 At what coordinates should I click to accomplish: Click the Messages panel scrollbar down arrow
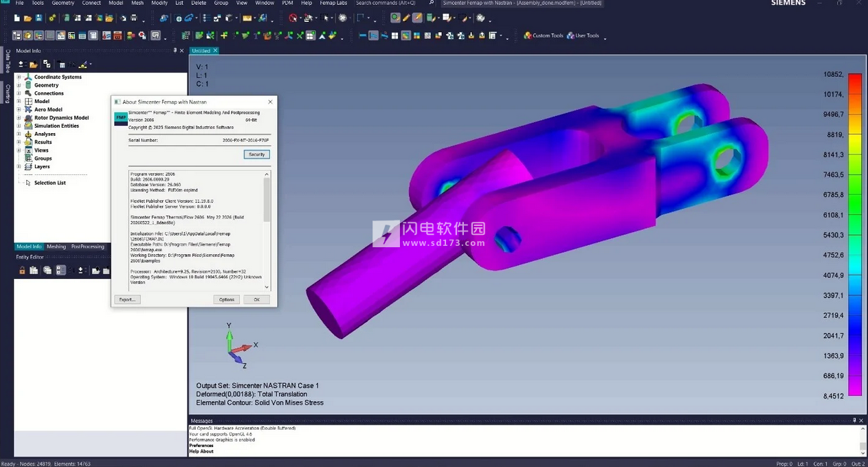863,452
